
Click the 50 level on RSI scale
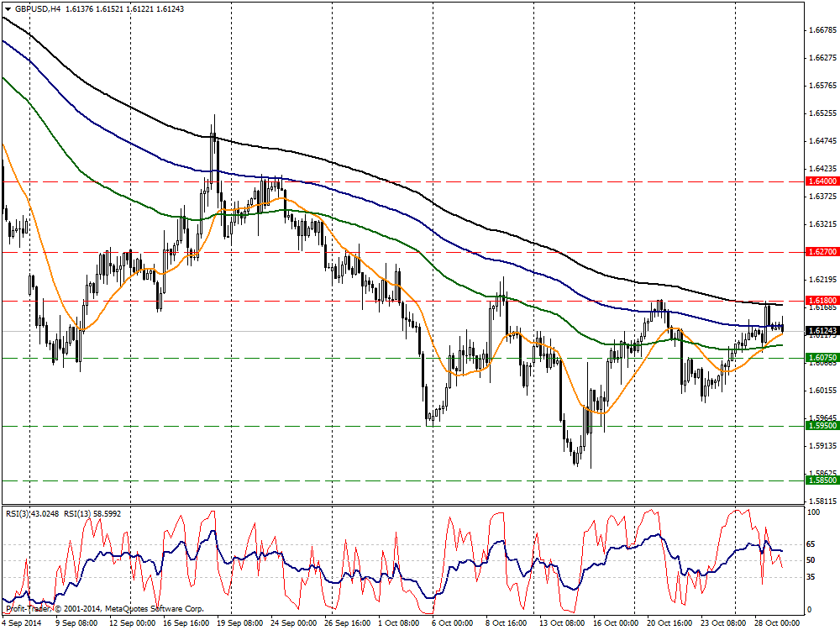click(810, 560)
